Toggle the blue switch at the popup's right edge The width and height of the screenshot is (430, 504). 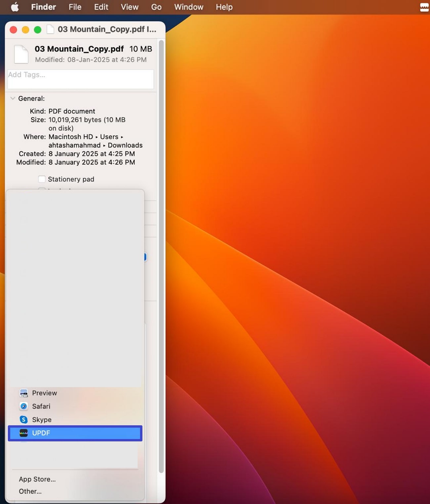pos(145,257)
